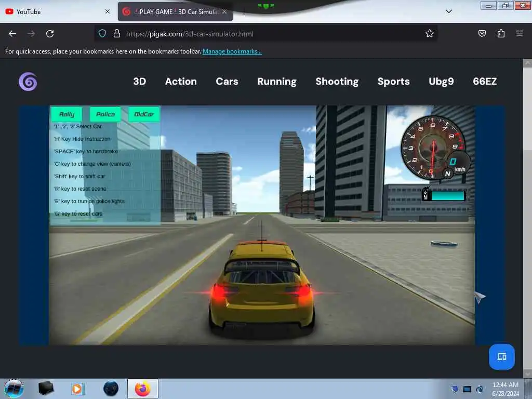Click the Manage bookmarks link
Image resolution: width=532 pixels, height=399 pixels.
pyautogui.click(x=232, y=51)
